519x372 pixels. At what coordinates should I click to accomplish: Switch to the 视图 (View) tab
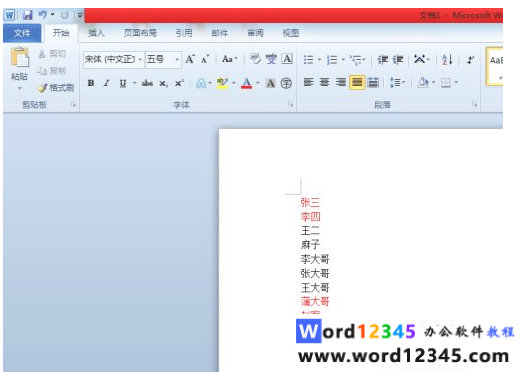click(291, 33)
